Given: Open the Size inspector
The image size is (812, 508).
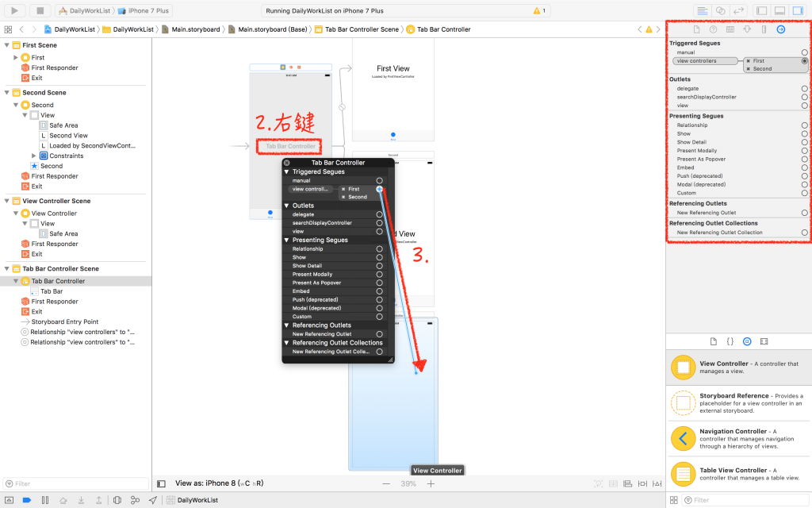Looking at the screenshot, I should [x=764, y=29].
